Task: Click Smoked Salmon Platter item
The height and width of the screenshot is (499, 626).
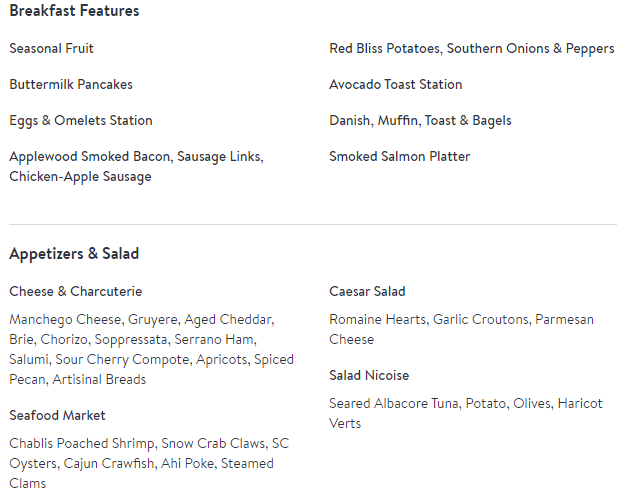Action: [400, 156]
